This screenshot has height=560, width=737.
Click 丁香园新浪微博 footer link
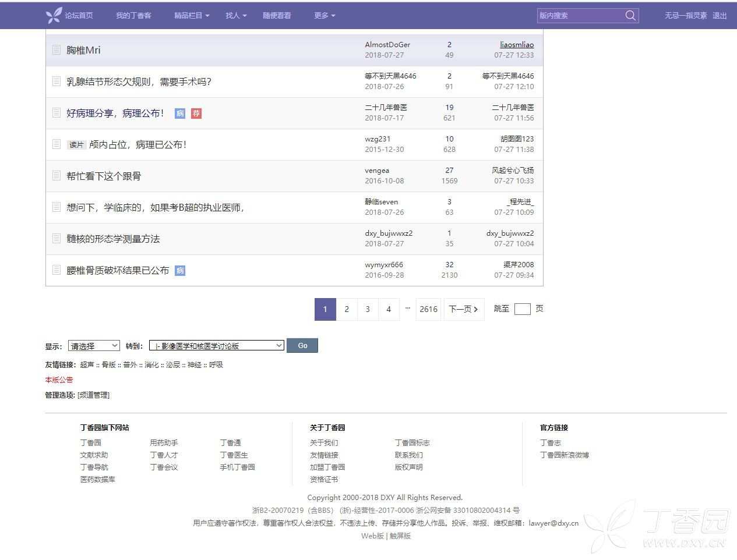coord(565,455)
